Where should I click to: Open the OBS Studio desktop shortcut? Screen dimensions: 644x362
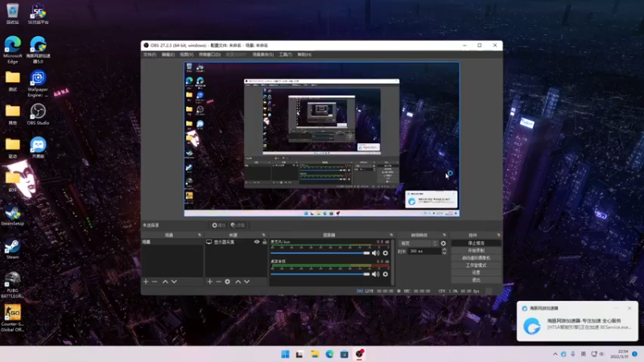pyautogui.click(x=38, y=114)
